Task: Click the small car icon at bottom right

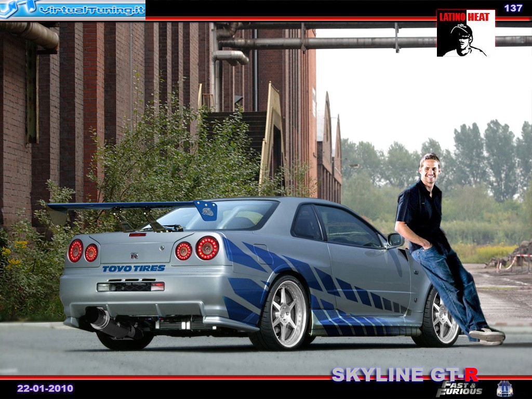Action: pos(504,389)
